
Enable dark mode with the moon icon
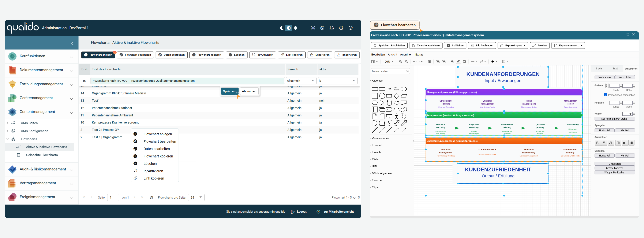coord(282,28)
